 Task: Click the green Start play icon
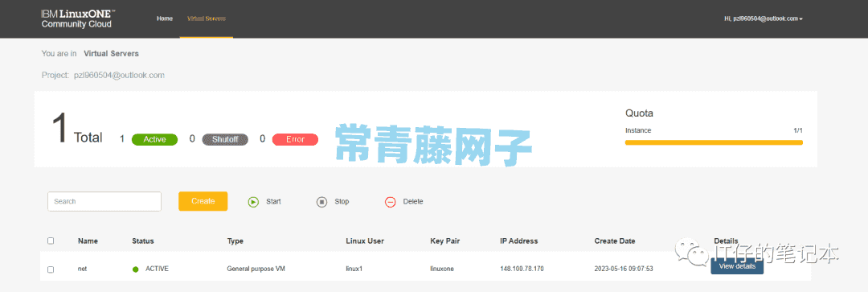tap(253, 202)
